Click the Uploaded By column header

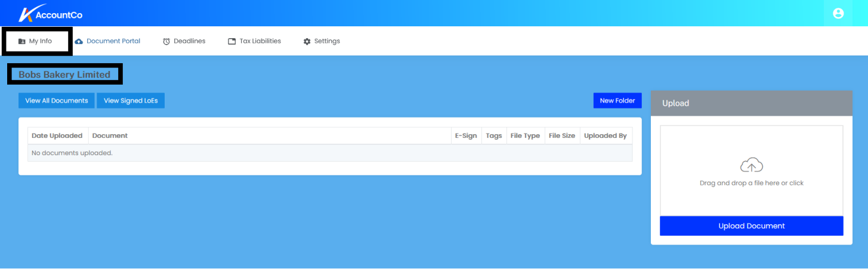coord(606,136)
